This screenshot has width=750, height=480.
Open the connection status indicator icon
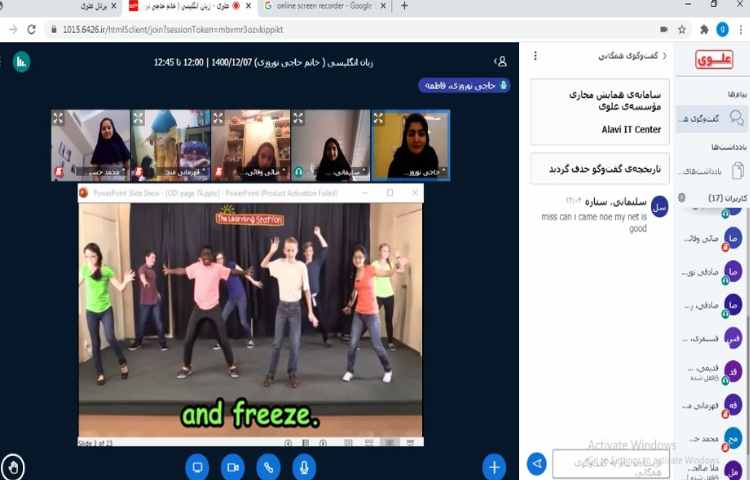click(21, 62)
